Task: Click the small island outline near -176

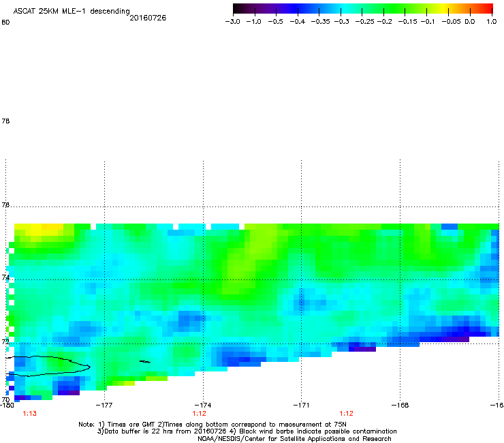Action: [144, 362]
